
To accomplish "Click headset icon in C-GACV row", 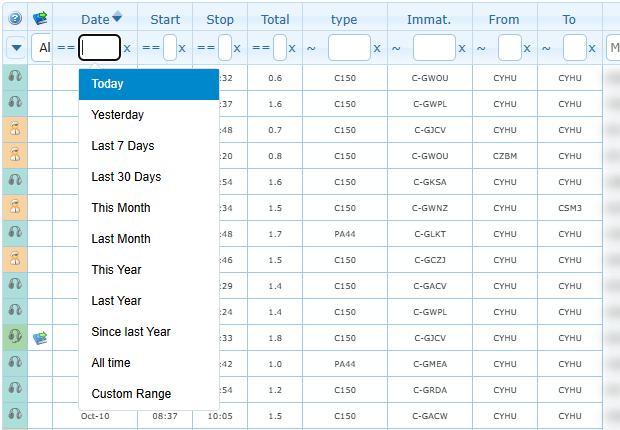I will pos(15,284).
